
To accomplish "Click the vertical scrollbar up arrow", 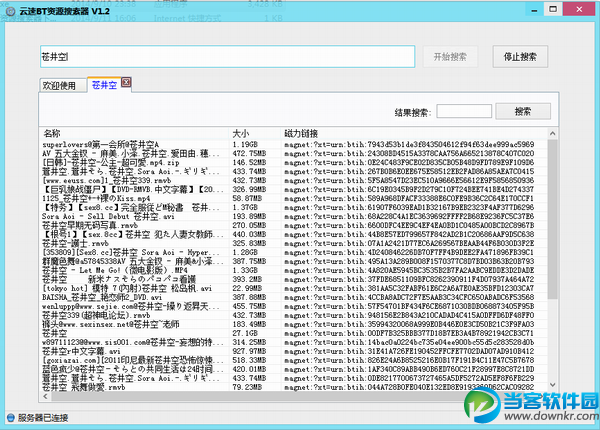I will tap(553, 134).
